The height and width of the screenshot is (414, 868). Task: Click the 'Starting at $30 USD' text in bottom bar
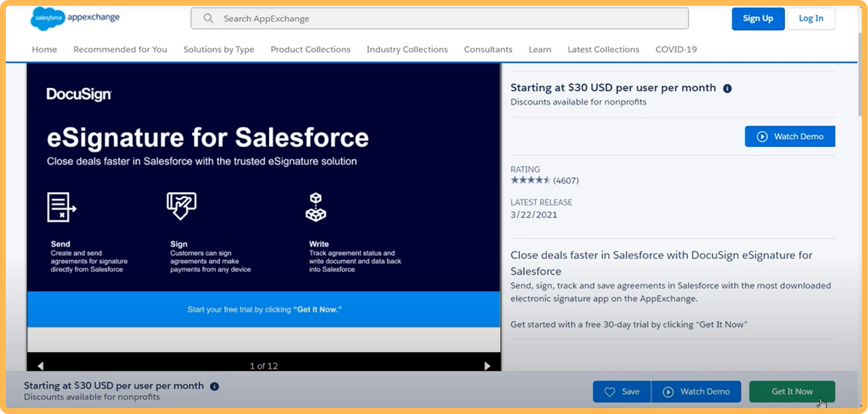click(x=114, y=386)
